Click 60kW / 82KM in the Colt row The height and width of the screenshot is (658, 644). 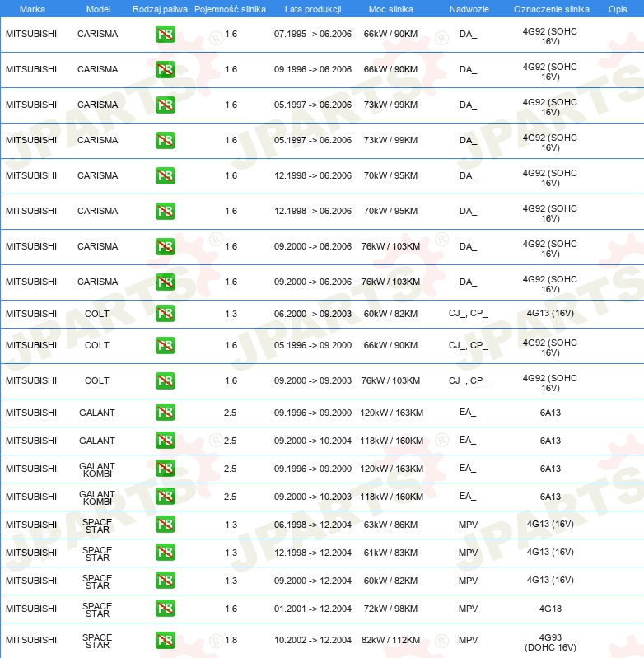(x=390, y=314)
